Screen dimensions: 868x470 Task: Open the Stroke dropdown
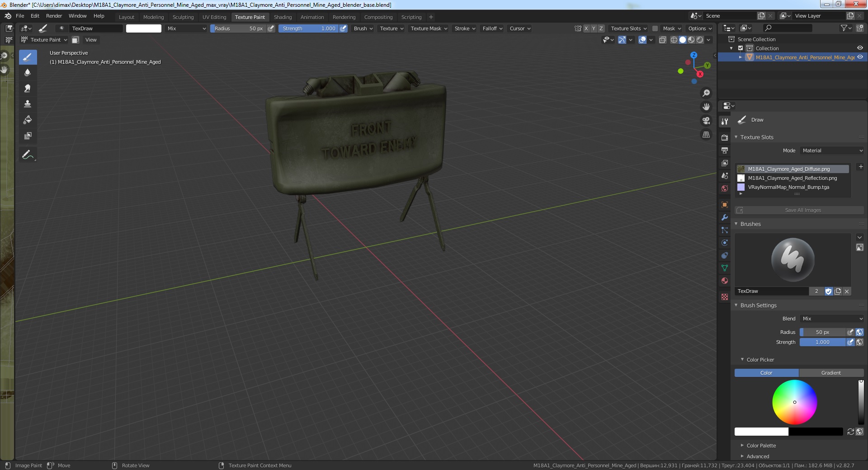click(465, 28)
